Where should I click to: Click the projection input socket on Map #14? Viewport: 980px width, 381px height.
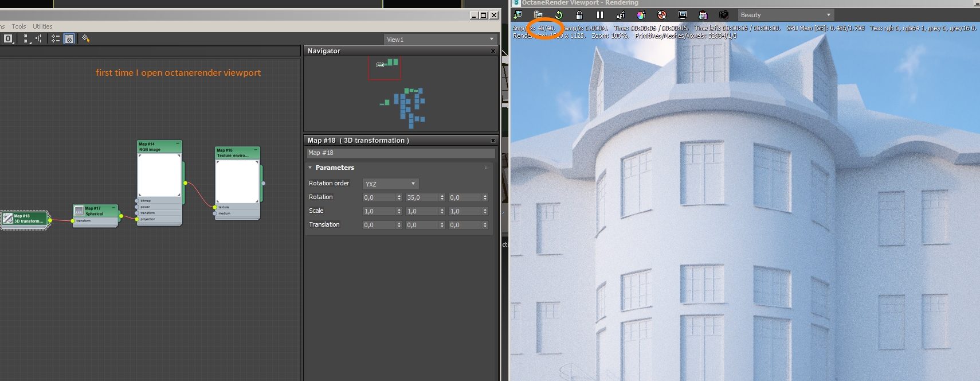[x=137, y=219]
